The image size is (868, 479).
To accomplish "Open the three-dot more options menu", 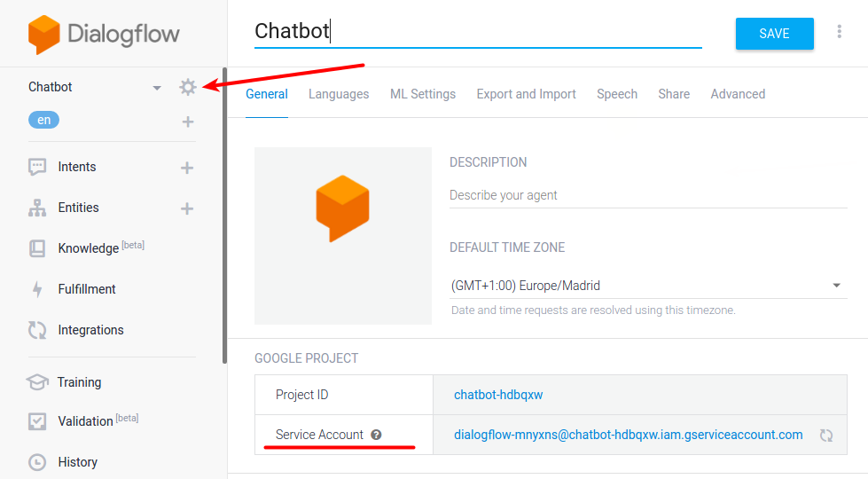I will pyautogui.click(x=840, y=32).
